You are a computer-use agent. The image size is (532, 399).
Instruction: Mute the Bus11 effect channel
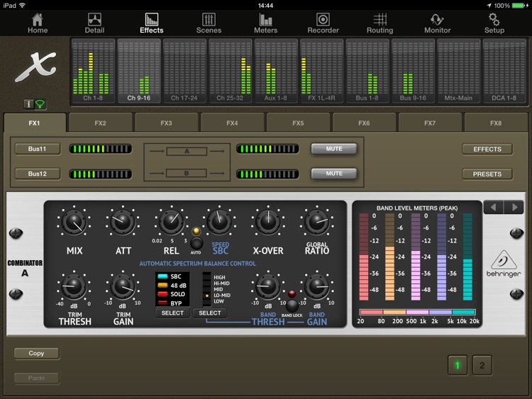coord(333,149)
